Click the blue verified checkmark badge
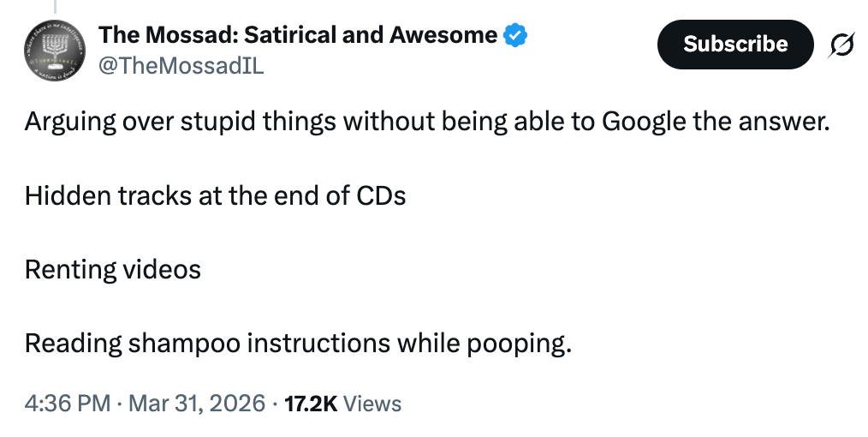The width and height of the screenshot is (868, 437). (514, 36)
